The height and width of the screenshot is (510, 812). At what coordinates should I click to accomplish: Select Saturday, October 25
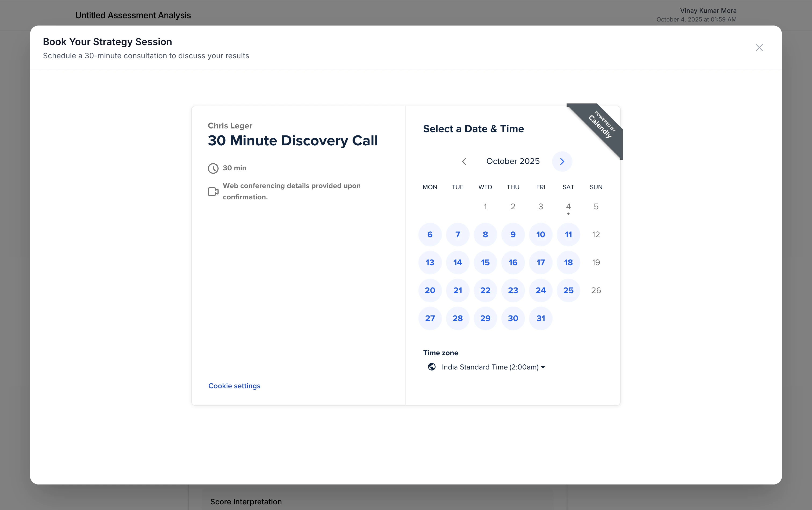tap(568, 290)
